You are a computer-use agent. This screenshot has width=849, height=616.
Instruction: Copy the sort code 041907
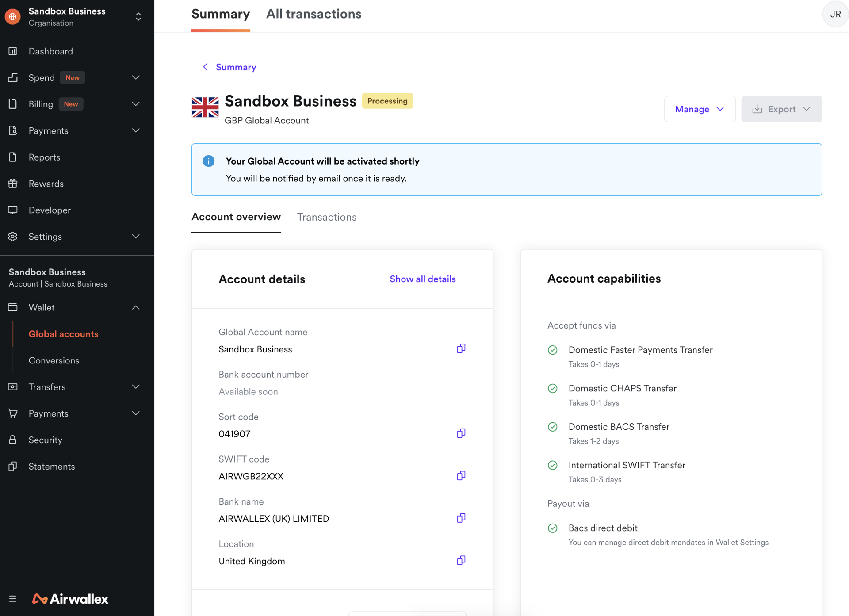(461, 433)
